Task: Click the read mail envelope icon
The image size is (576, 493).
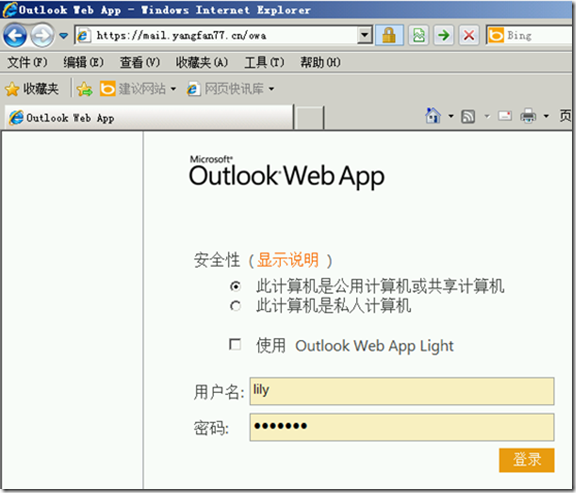Action: [505, 116]
